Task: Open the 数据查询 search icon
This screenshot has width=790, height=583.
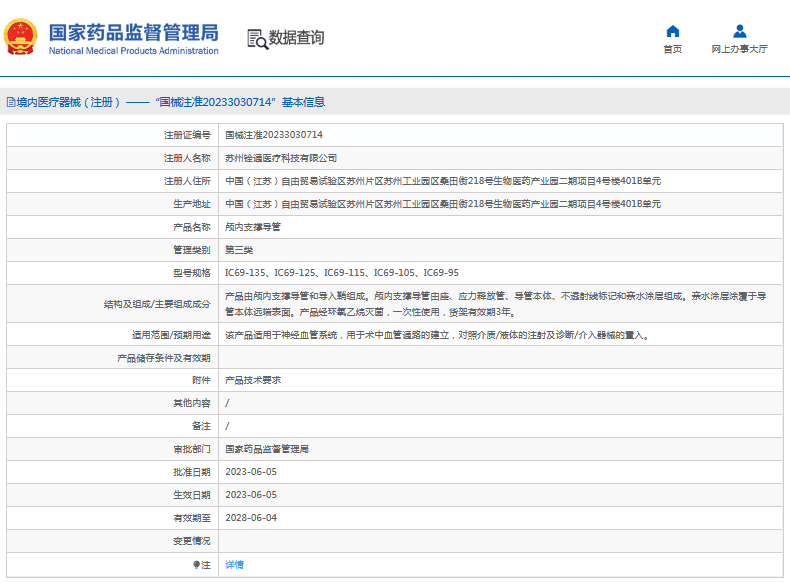Action: pyautogui.click(x=257, y=39)
